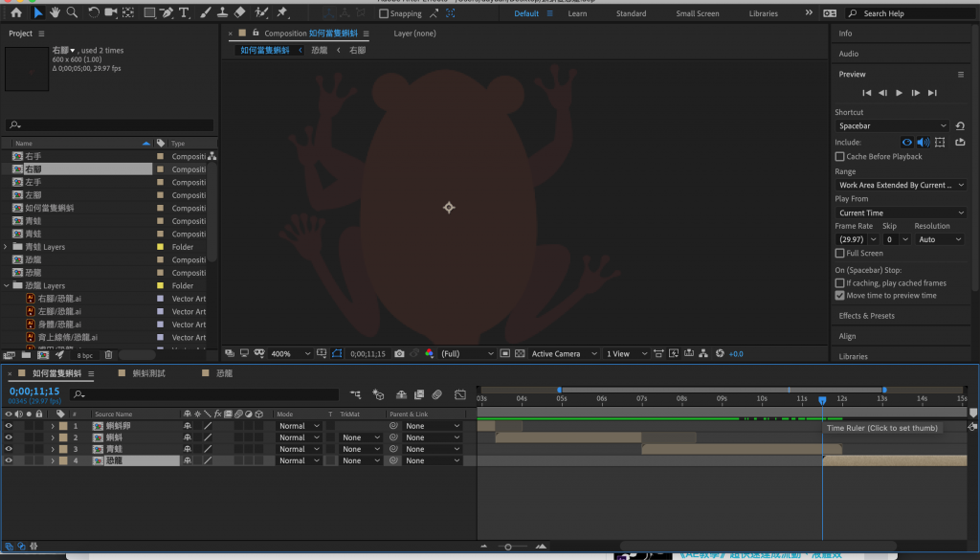The height and width of the screenshot is (560, 980).
Task: Open the 1 View layout dropdown
Action: click(626, 354)
